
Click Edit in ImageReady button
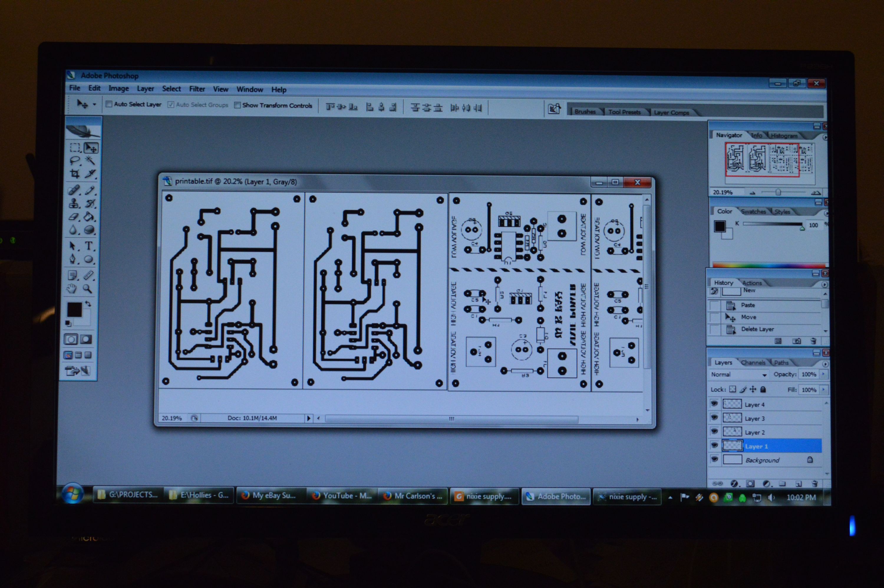point(77,371)
